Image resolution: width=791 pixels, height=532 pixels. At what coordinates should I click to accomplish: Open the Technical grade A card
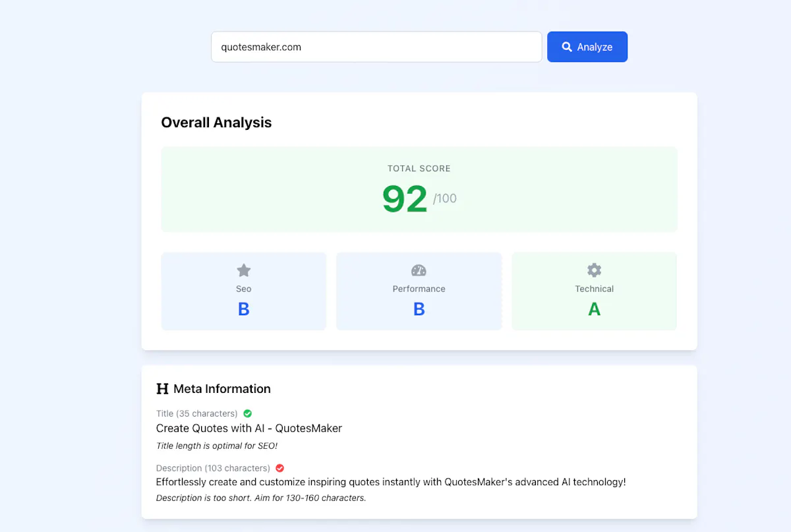(x=594, y=291)
